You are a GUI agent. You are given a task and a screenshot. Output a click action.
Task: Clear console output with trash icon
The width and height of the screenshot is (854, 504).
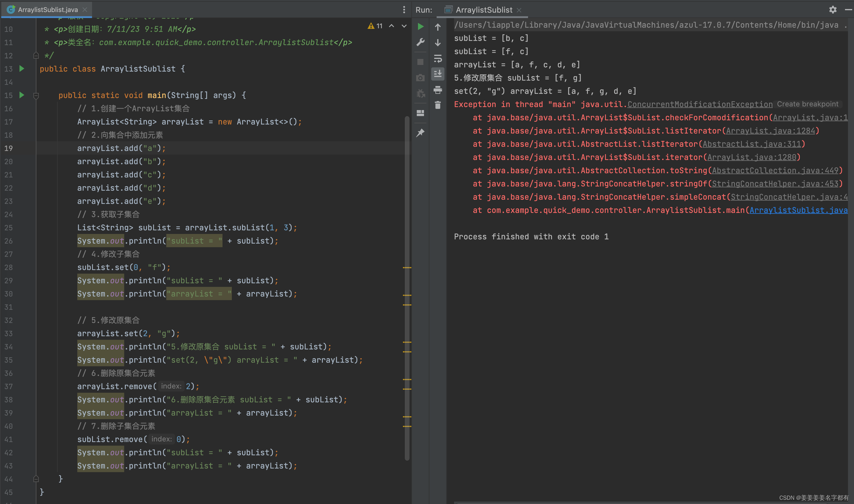[438, 105]
